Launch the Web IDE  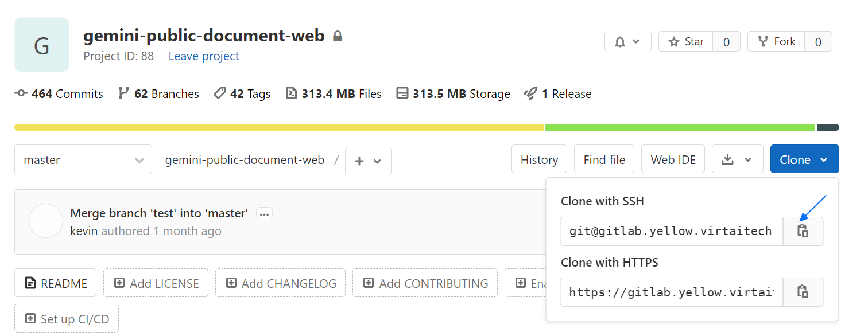pyautogui.click(x=673, y=159)
